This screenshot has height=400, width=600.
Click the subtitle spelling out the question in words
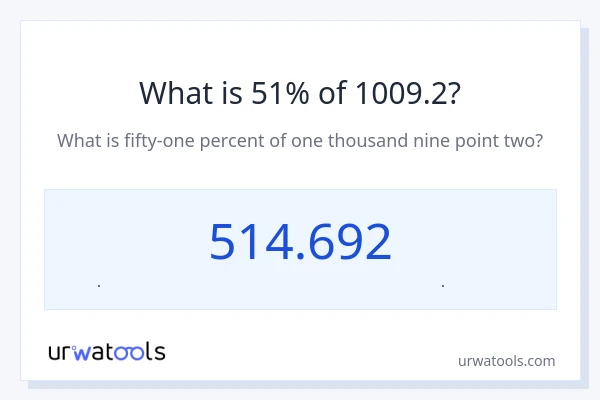tap(300, 140)
